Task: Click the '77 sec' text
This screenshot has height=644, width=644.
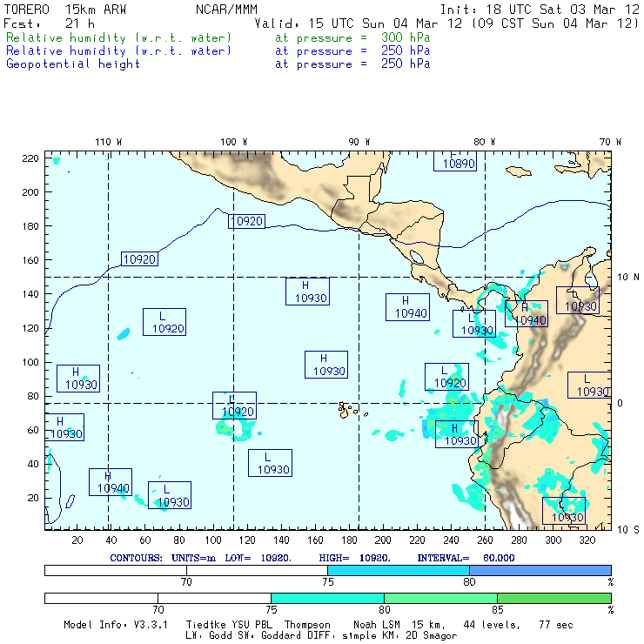Action: [556, 625]
